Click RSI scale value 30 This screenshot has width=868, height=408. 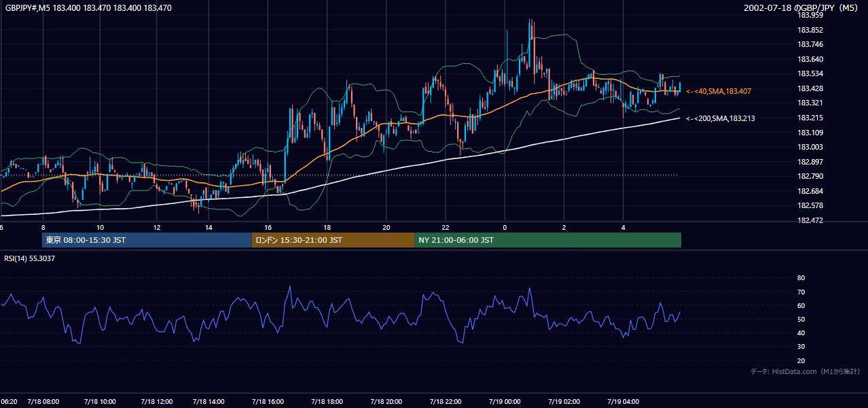(x=801, y=347)
